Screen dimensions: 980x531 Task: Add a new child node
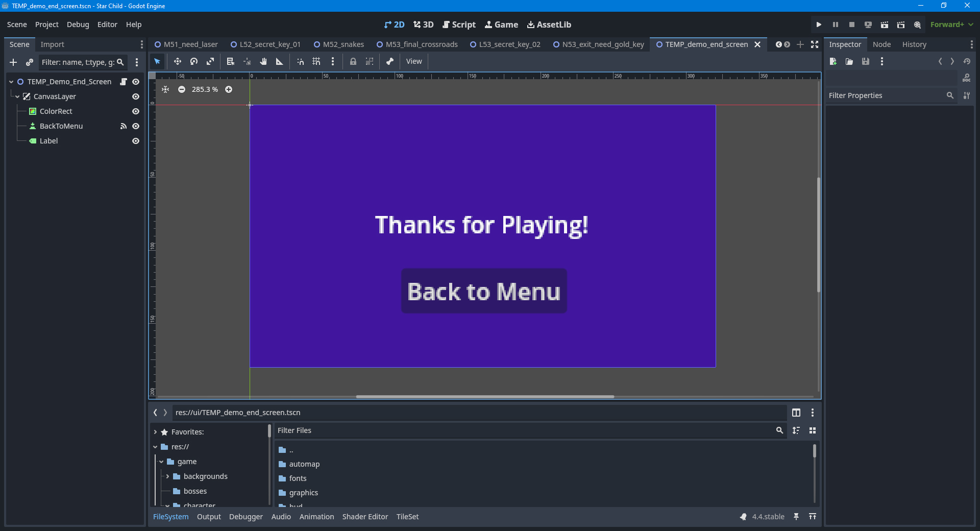pos(13,62)
